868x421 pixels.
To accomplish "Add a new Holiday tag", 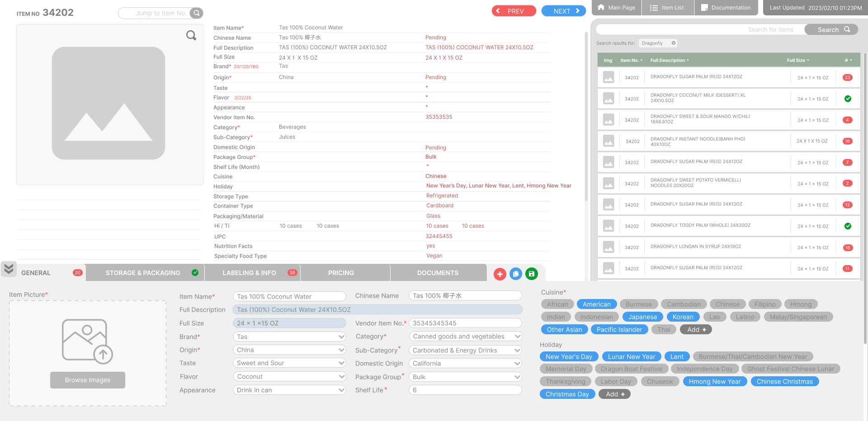I will click(x=615, y=394).
